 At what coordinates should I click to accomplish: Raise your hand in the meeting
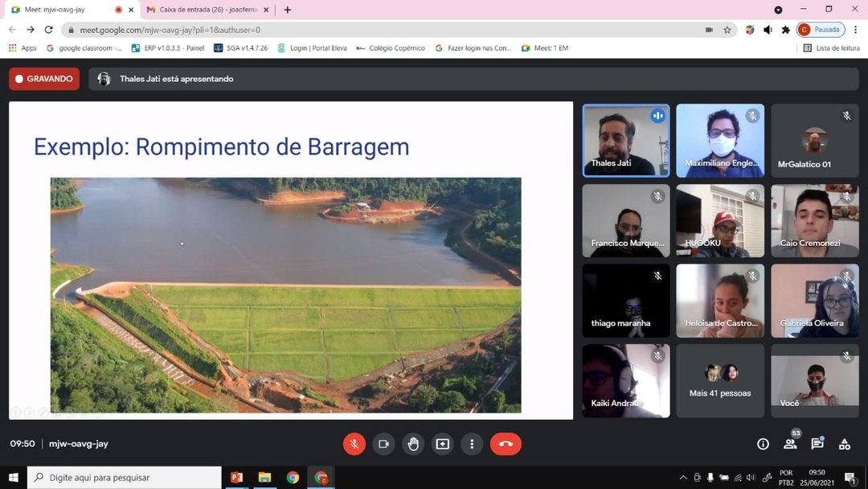click(413, 443)
